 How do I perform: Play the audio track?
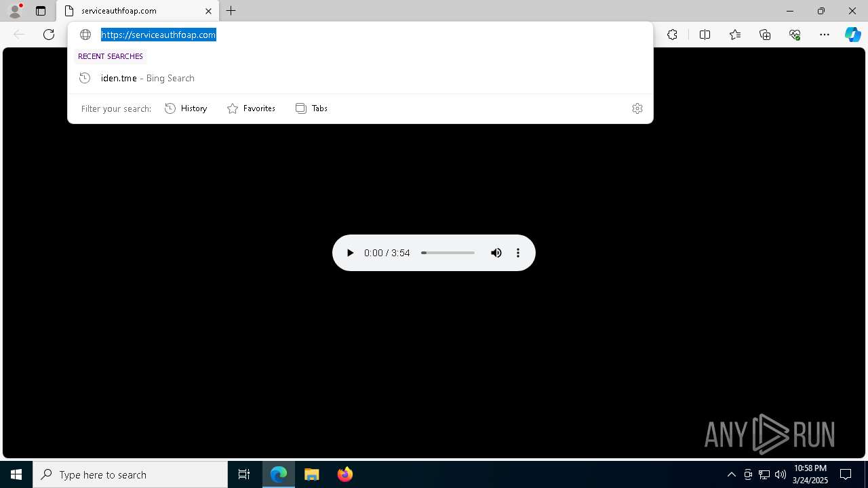pyautogui.click(x=350, y=253)
